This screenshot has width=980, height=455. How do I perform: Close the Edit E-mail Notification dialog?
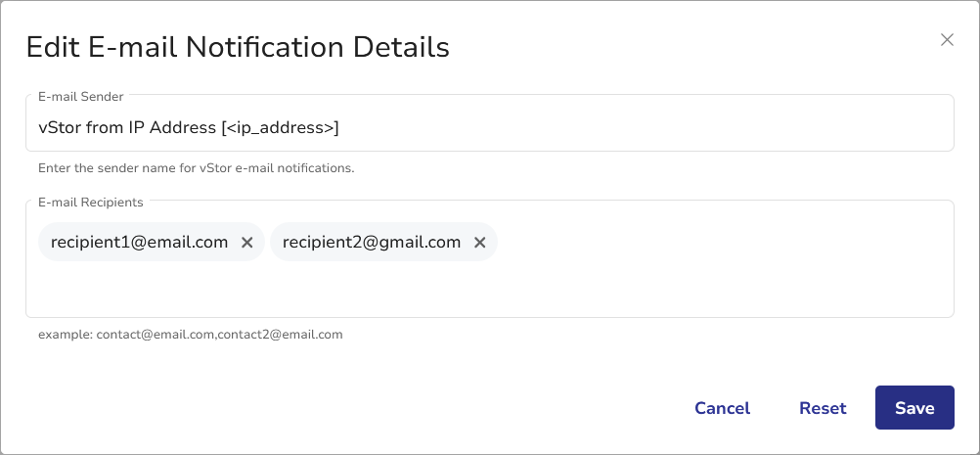coord(946,40)
